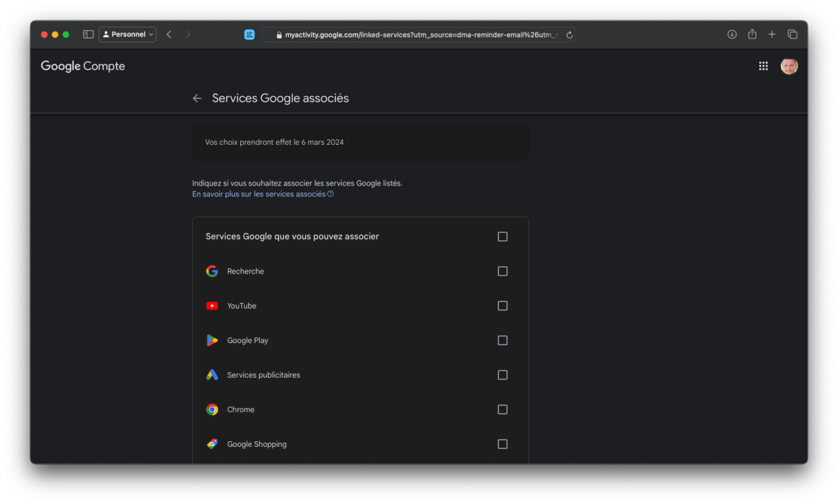838x504 pixels.
Task: Click the Google Shopping label
Action: coord(257,444)
